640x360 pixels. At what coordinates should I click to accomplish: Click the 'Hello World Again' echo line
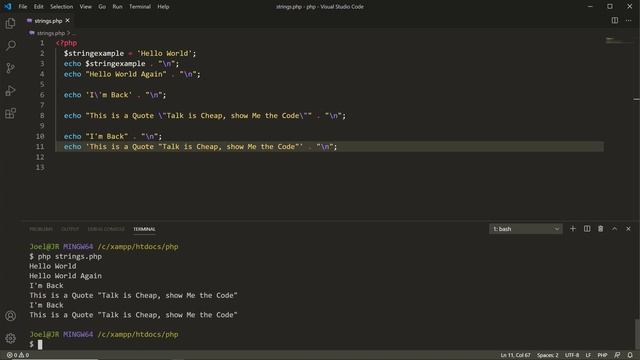pos(132,74)
